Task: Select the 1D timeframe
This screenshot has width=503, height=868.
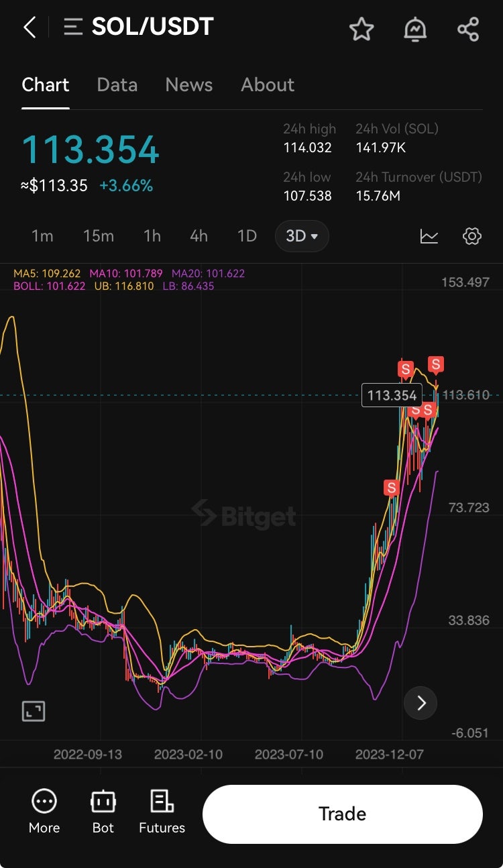Action: (x=247, y=236)
